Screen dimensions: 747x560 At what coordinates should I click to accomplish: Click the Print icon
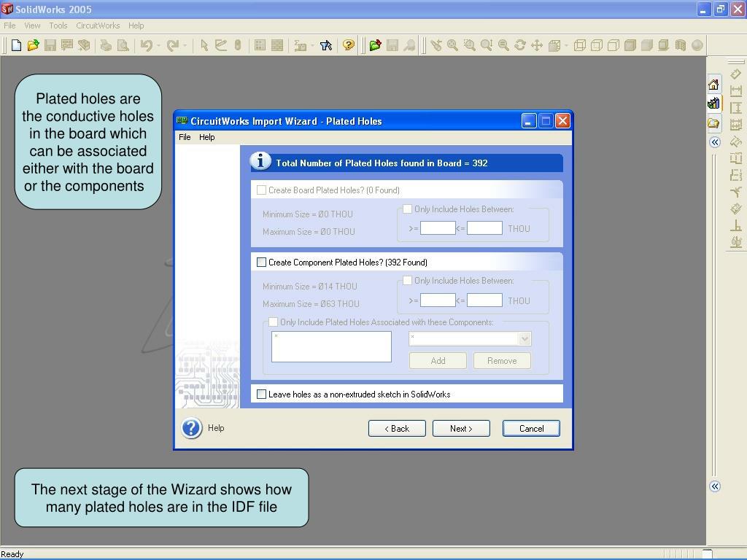click(x=106, y=45)
